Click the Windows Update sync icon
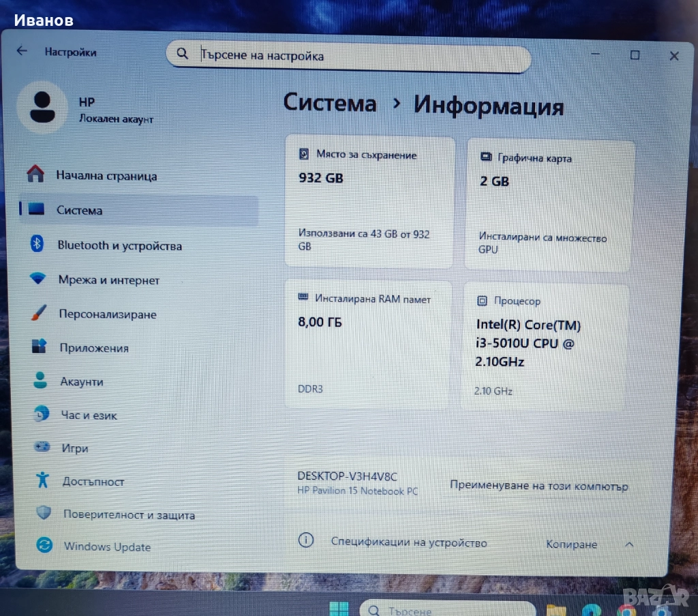The image size is (698, 616). click(x=44, y=546)
